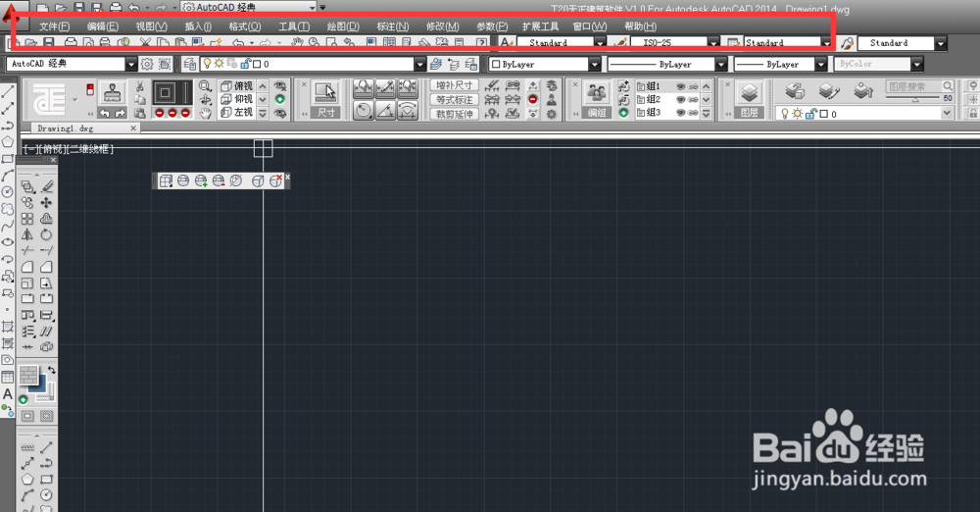
Task: Toggle the link icon for 组1
Action: [x=693, y=86]
